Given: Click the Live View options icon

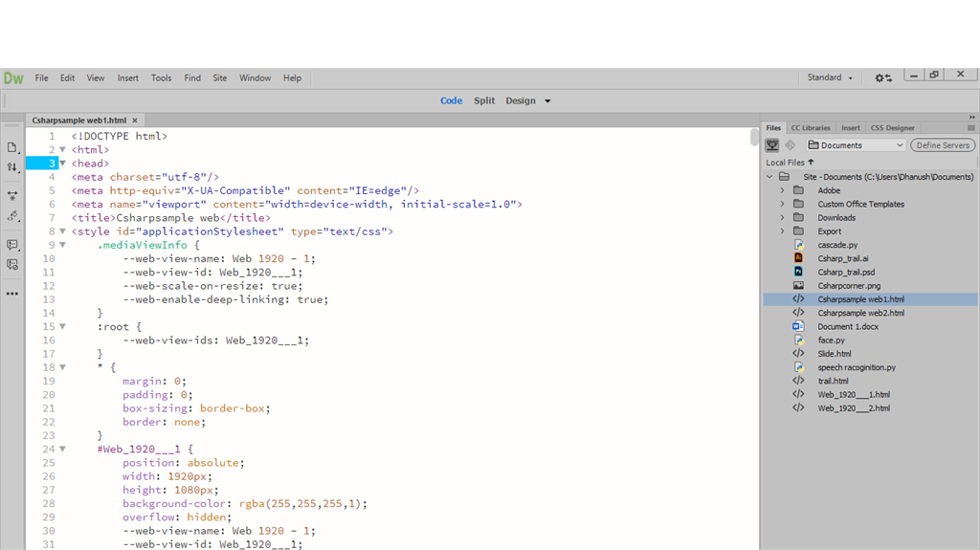Looking at the screenshot, I should 11,196.
